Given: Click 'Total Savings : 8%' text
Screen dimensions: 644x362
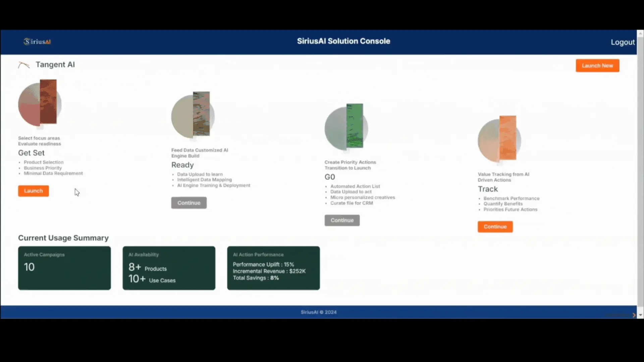Looking at the screenshot, I should (x=256, y=278).
